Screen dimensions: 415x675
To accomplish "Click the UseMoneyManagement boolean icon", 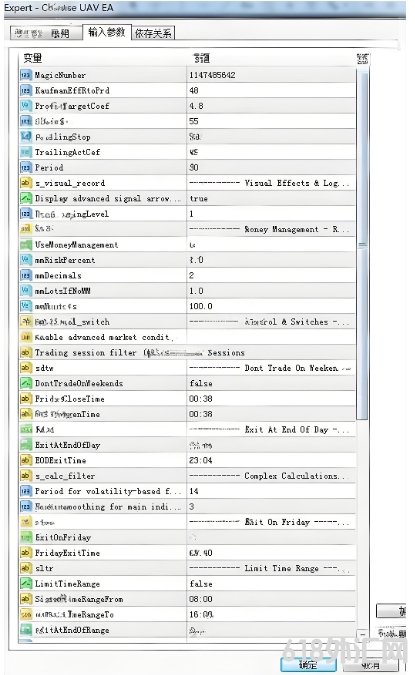I will pos(26,245).
